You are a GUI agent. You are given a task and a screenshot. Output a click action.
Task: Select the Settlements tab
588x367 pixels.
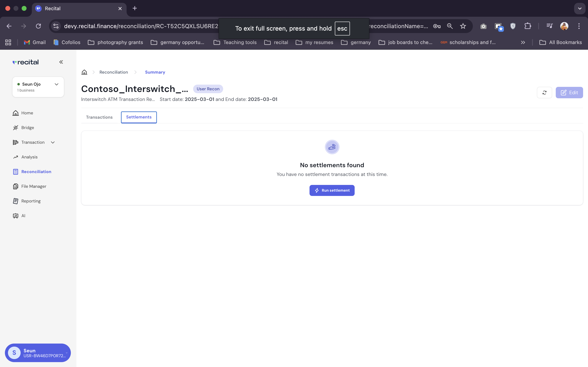pos(139,117)
